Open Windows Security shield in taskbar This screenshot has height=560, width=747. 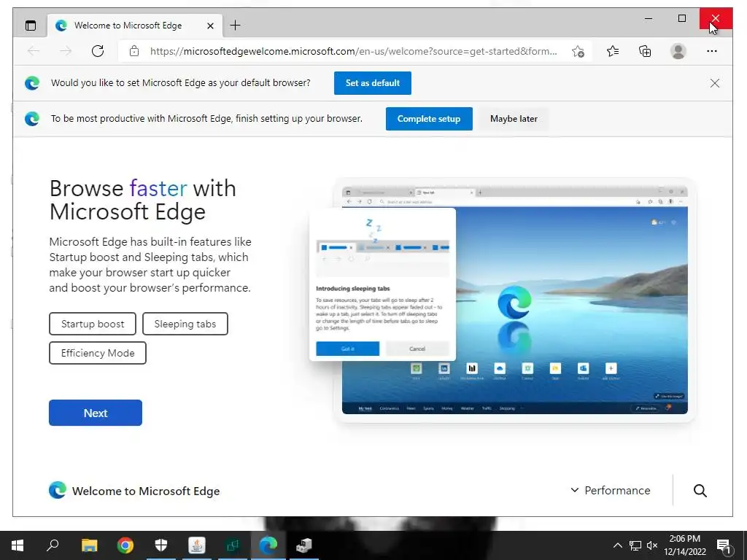161,545
